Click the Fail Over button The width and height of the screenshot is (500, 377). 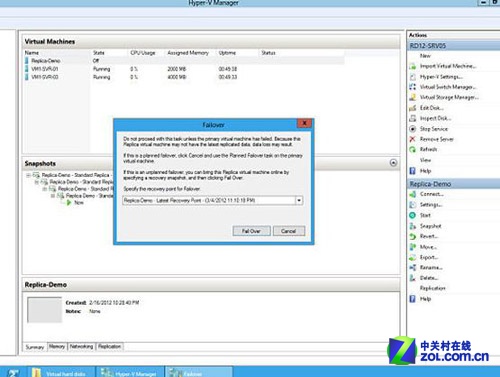(251, 231)
